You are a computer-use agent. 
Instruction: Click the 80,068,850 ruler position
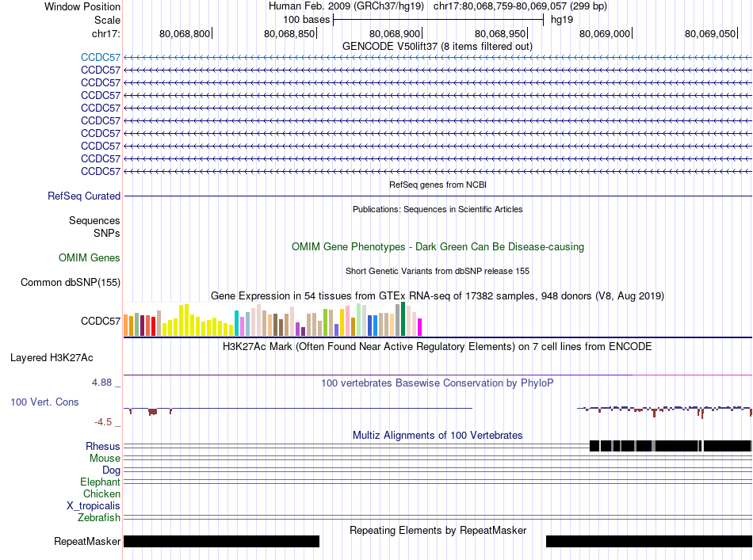tap(289, 33)
